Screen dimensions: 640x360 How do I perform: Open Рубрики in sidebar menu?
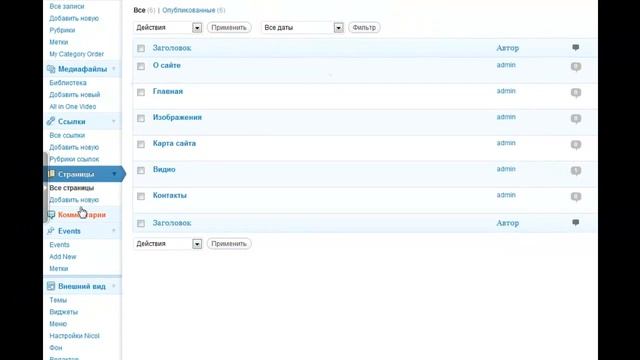coord(62,30)
